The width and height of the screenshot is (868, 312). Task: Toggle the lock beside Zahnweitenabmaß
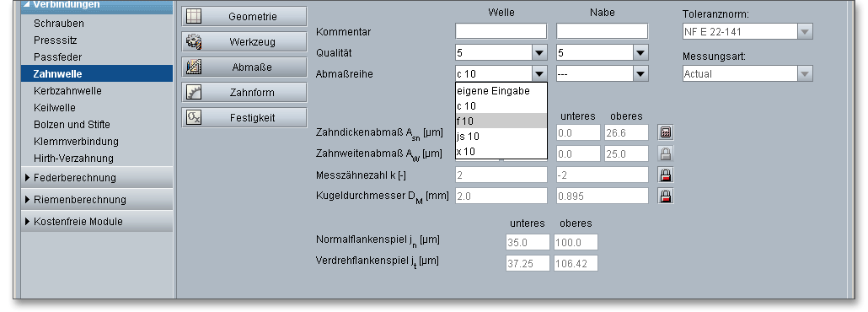coord(666,153)
